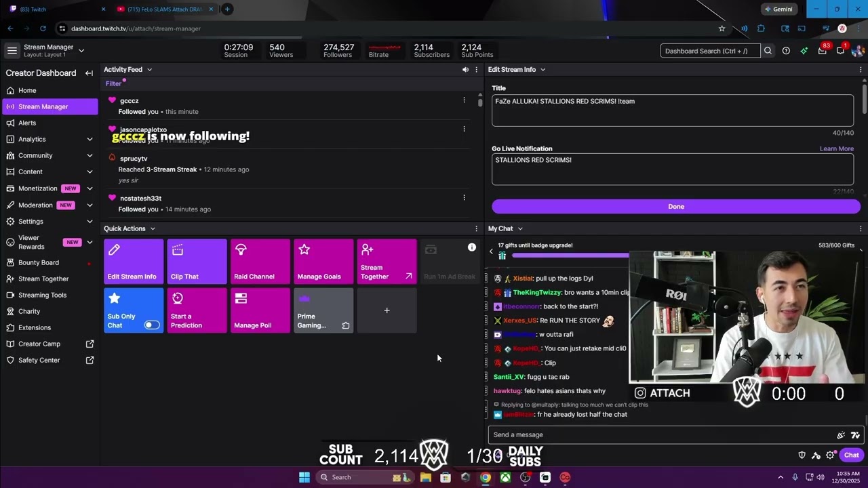Screen dimensions: 868x488
Task: Expand the Community sidebar section
Action: pos(90,155)
